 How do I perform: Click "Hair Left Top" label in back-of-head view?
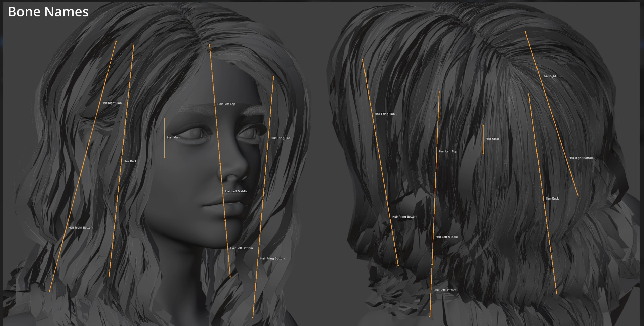(x=448, y=151)
